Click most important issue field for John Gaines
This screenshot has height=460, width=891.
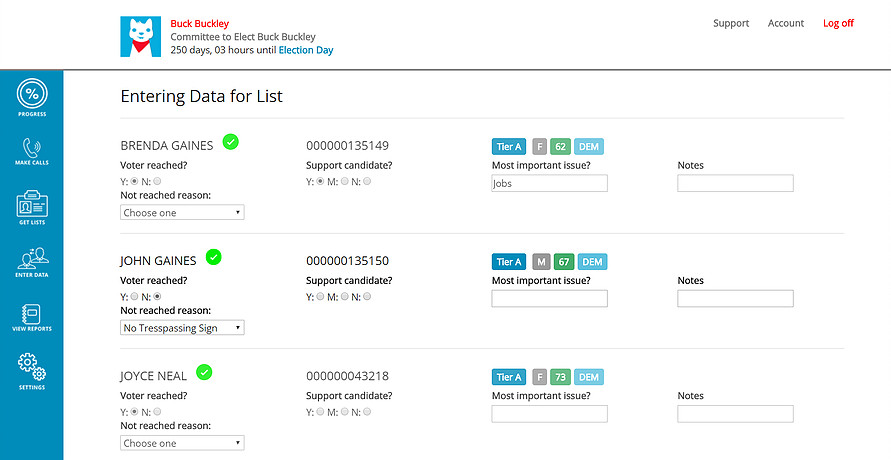pyautogui.click(x=549, y=299)
